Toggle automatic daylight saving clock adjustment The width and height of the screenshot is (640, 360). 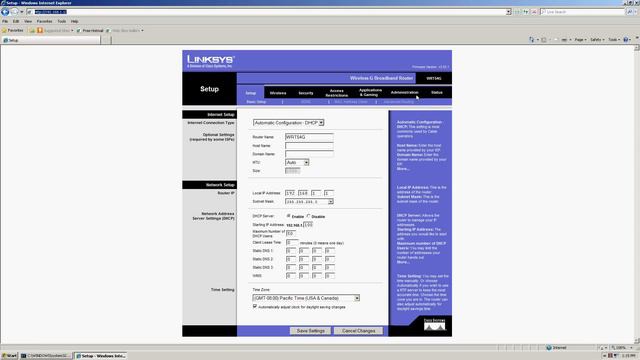tap(255, 306)
